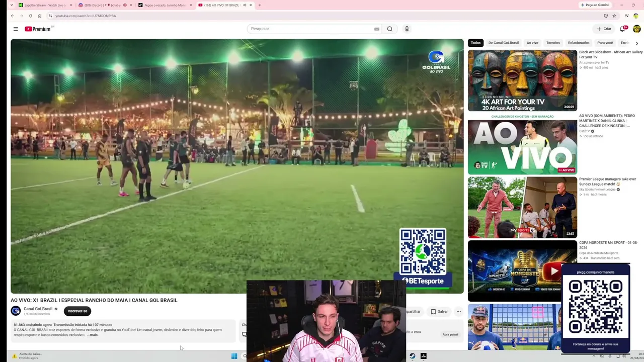Reload the YouTube page
The height and width of the screenshot is (362, 644).
[x=31, y=16]
